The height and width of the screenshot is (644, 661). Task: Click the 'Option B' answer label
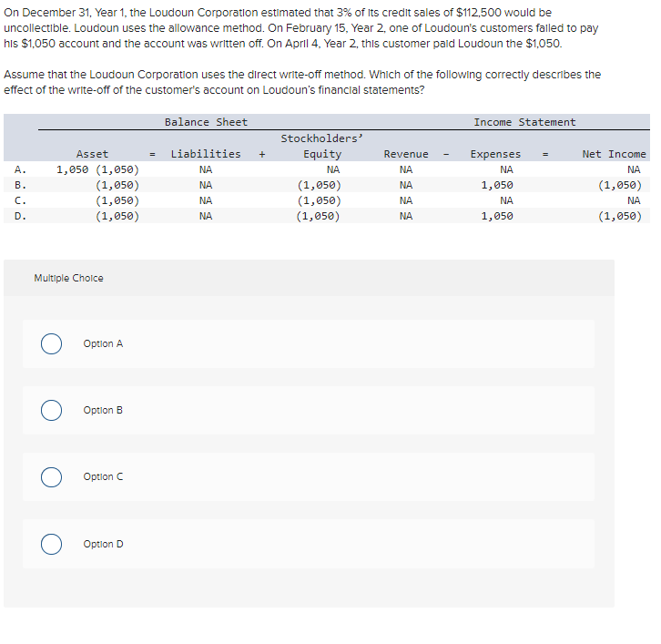(103, 410)
